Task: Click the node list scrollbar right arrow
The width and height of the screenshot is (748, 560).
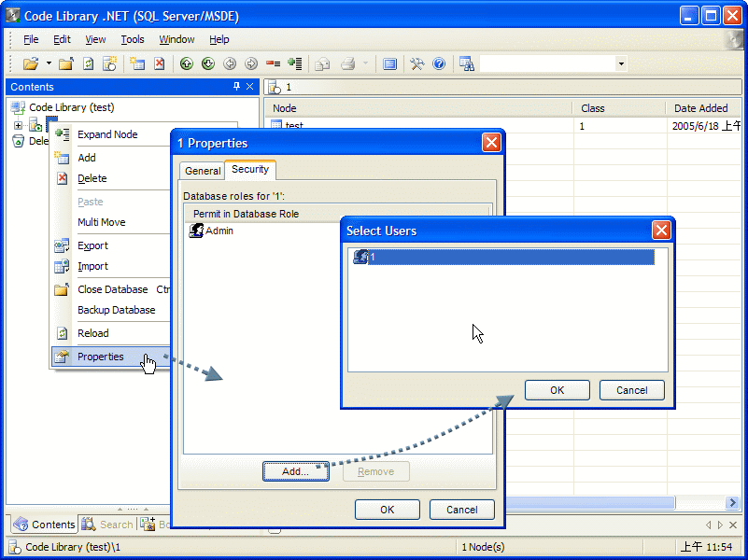Action: (732, 502)
